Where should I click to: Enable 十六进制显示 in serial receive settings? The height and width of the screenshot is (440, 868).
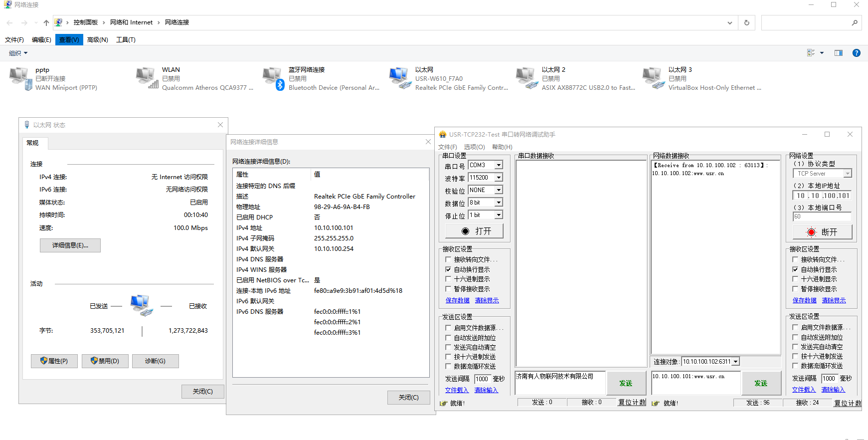pos(448,279)
